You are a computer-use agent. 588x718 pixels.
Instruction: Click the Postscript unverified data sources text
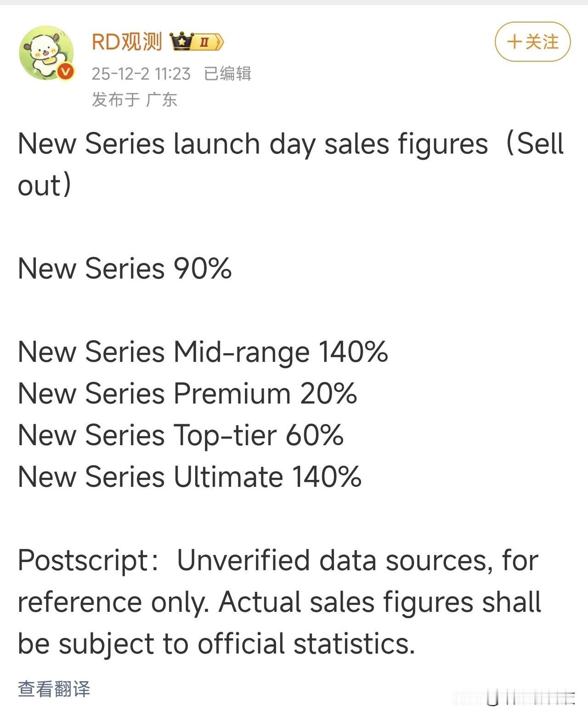(x=277, y=560)
